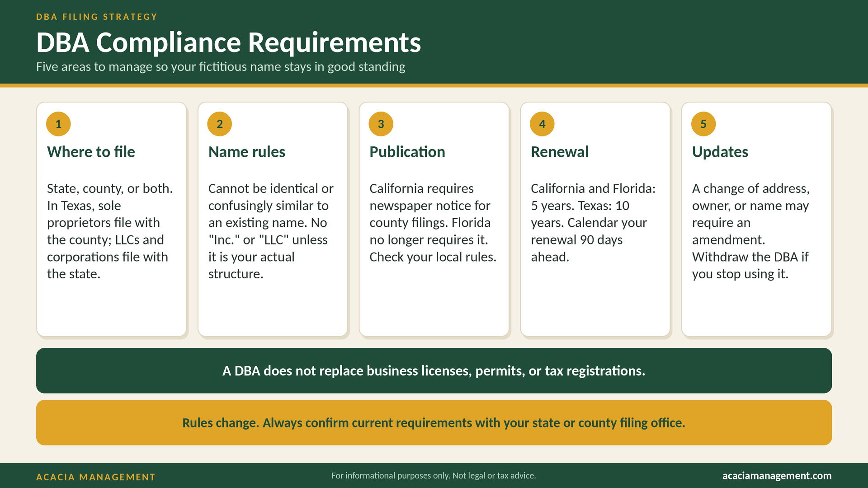Open the acaciamanagement.com link
Viewport: 868px width, 488px height.
pyautogui.click(x=777, y=476)
